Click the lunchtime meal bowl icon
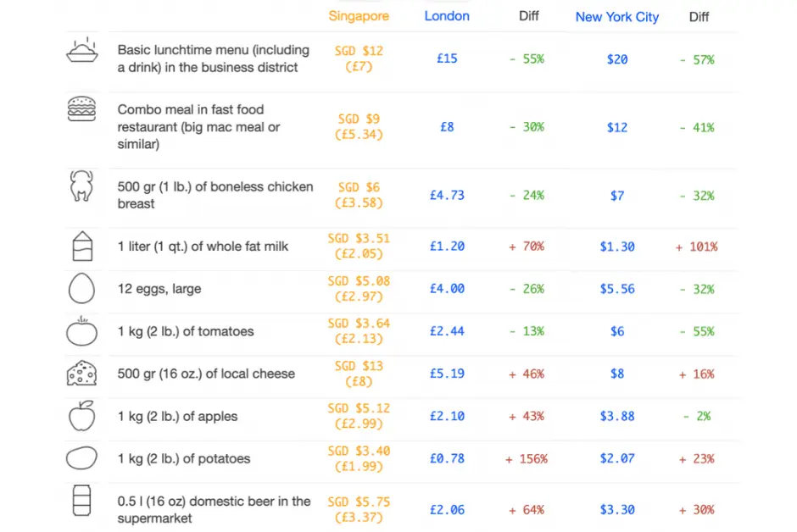 (82, 51)
